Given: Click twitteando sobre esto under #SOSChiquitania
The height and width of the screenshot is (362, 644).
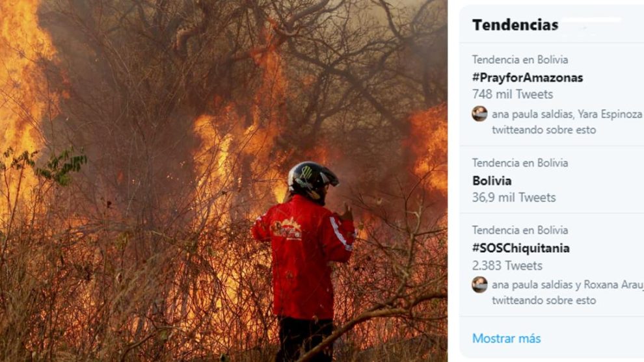Looking at the screenshot, I should (x=544, y=300).
